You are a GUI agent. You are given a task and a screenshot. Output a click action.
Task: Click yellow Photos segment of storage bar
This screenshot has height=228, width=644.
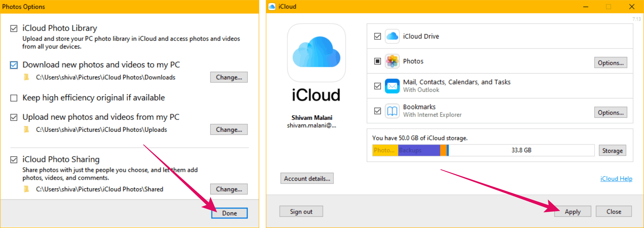(x=385, y=150)
